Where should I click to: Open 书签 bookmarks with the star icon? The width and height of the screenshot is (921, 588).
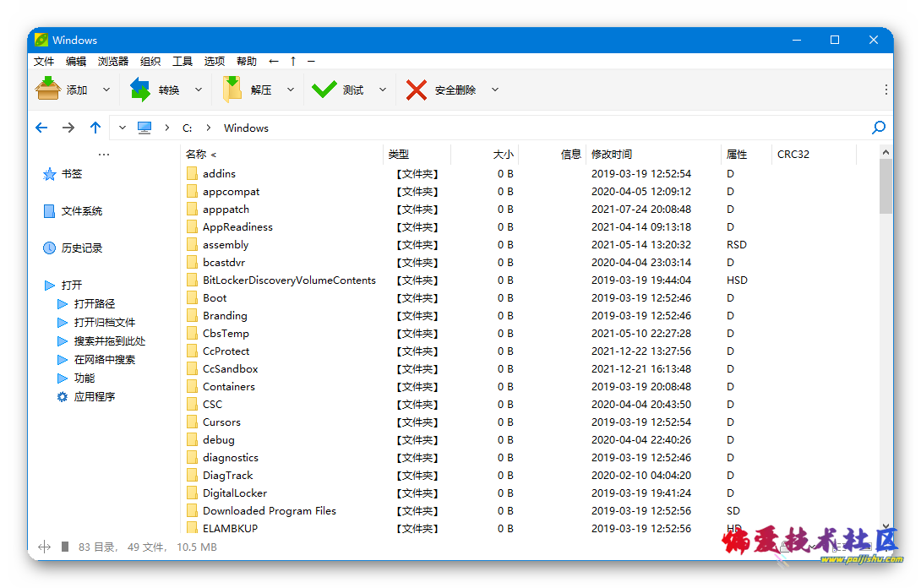(x=49, y=174)
